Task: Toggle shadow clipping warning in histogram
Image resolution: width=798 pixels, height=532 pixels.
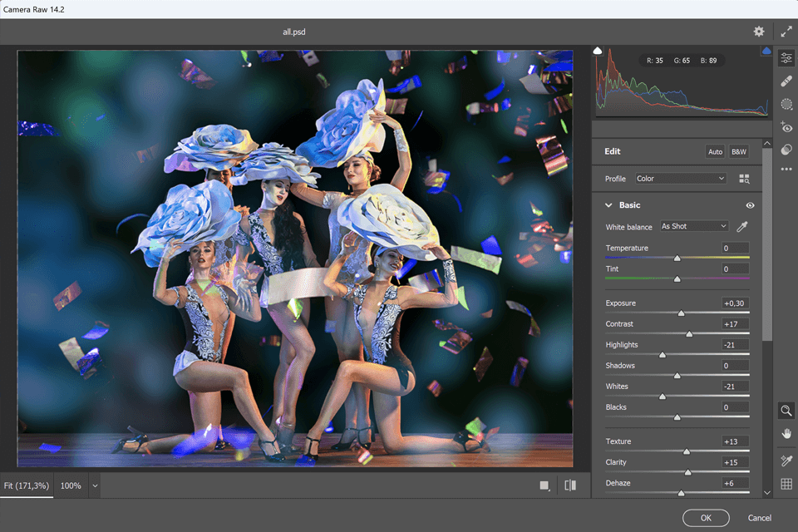Action: pyautogui.click(x=598, y=52)
